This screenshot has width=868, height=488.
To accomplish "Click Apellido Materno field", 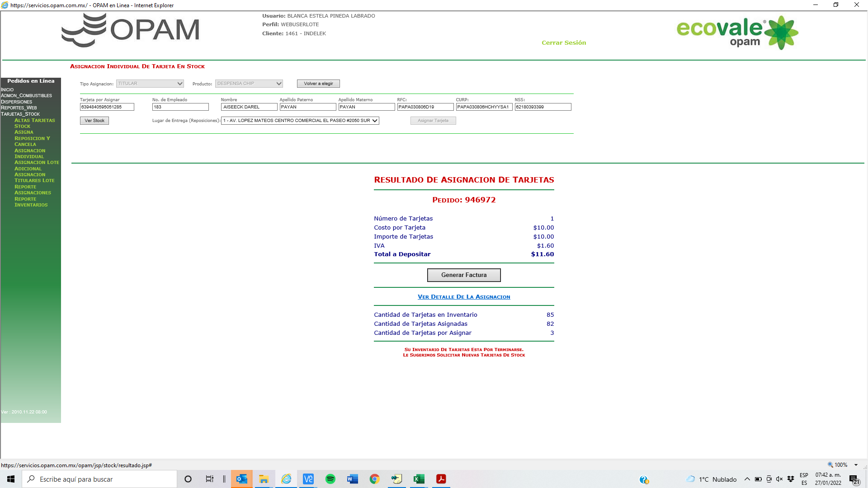I will tap(367, 107).
